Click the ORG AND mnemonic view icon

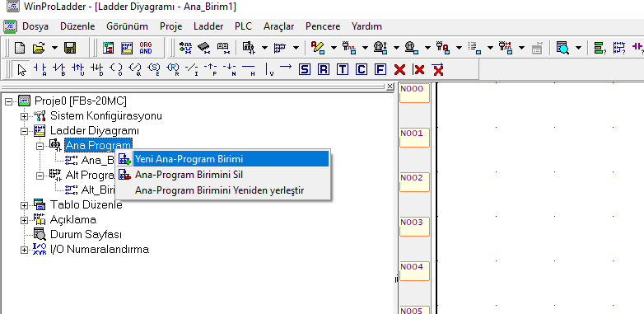pyautogui.click(x=146, y=48)
